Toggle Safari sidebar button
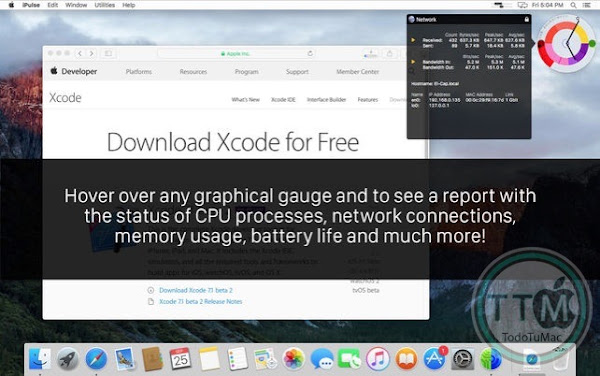Screen dimensions: 600x376 [108, 53]
